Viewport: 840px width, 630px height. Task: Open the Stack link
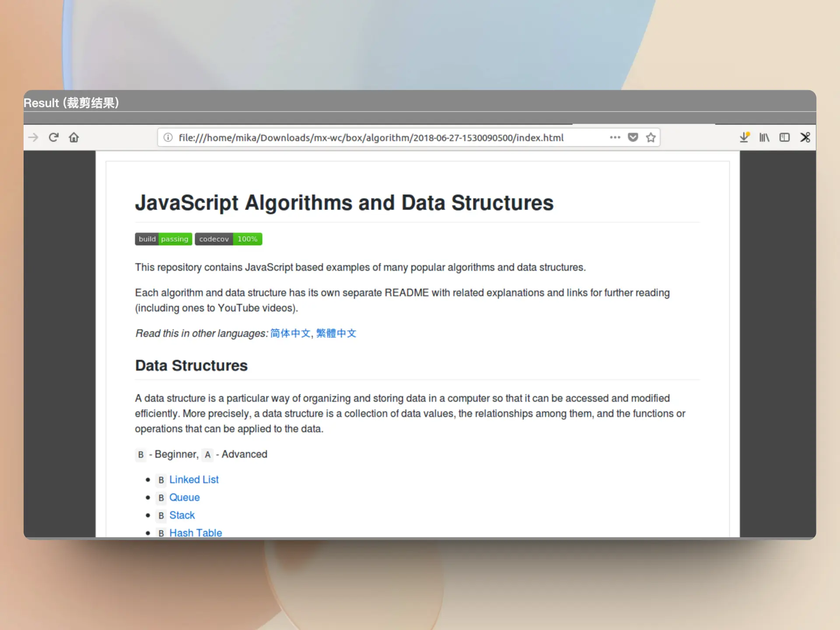point(182,515)
